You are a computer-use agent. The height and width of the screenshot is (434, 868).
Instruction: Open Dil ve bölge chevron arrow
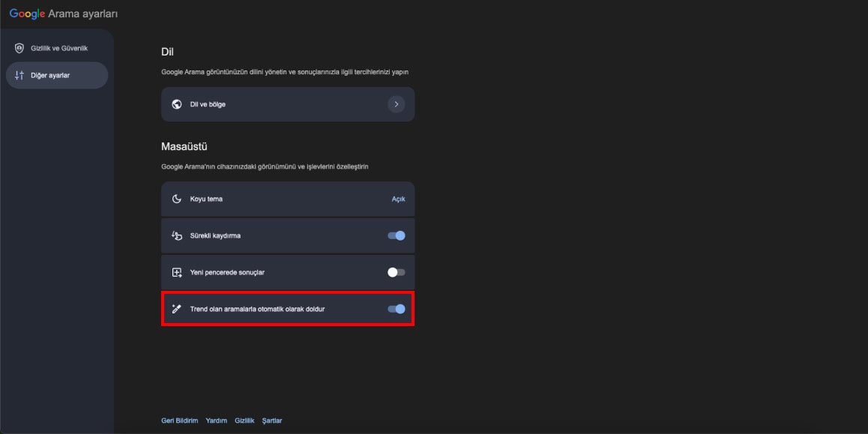tap(397, 104)
